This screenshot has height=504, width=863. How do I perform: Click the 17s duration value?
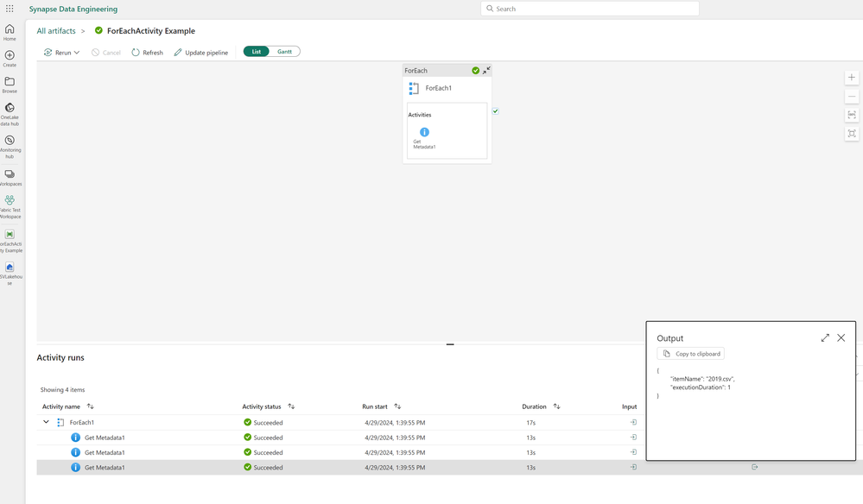pyautogui.click(x=530, y=423)
